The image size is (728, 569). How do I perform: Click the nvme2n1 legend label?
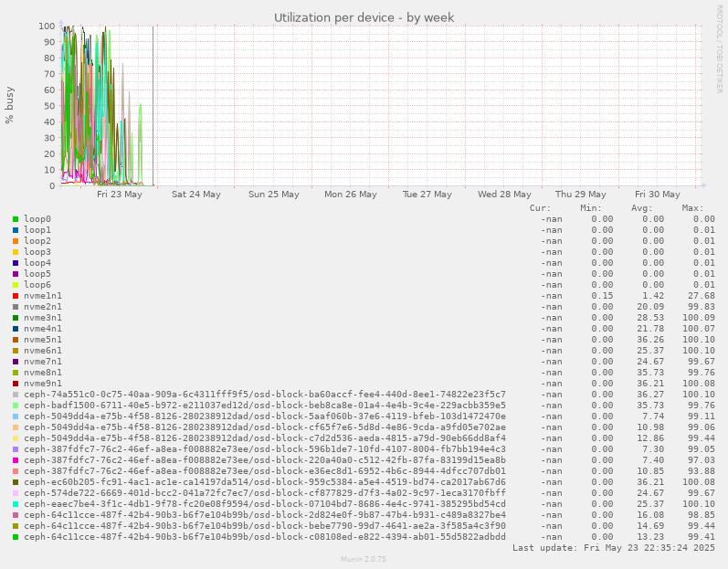tap(43, 307)
